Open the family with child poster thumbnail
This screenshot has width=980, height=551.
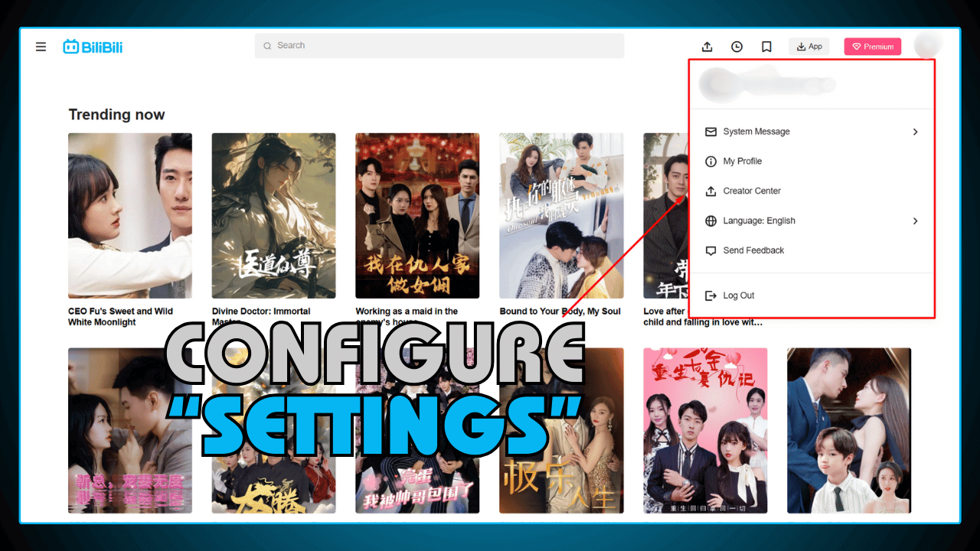point(849,431)
